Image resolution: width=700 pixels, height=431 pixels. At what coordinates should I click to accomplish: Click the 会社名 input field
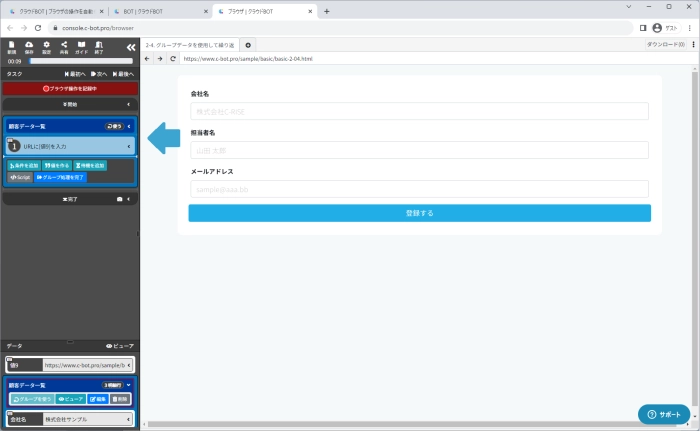[x=419, y=111]
